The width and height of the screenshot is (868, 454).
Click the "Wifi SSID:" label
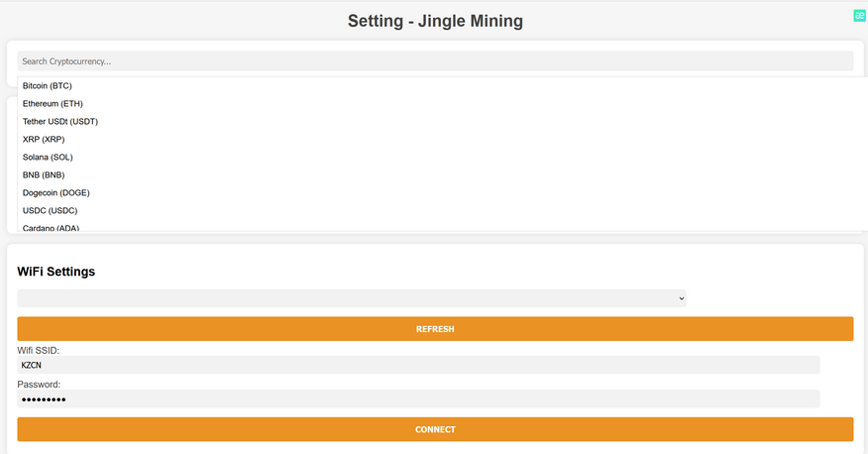click(x=39, y=350)
